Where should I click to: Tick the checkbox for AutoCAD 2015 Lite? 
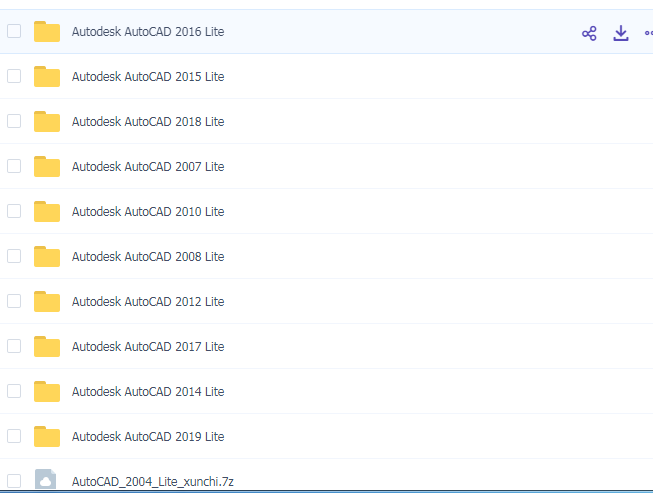[14, 76]
